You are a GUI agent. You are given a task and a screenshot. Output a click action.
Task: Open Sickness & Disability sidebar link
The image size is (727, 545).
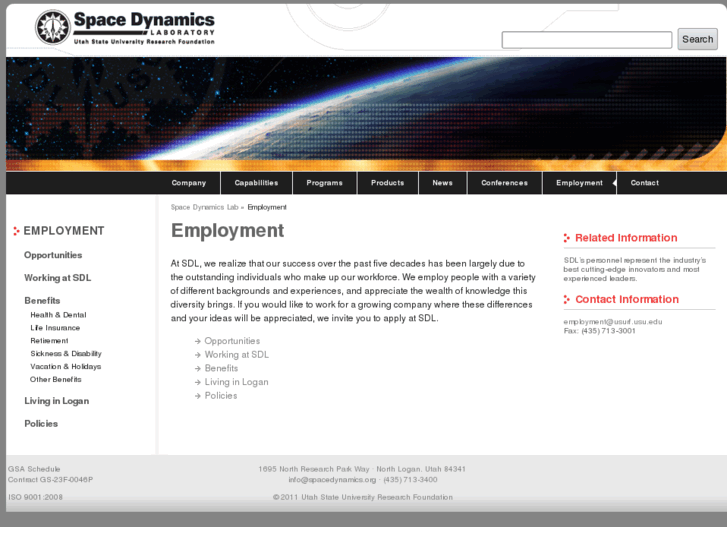click(66, 353)
